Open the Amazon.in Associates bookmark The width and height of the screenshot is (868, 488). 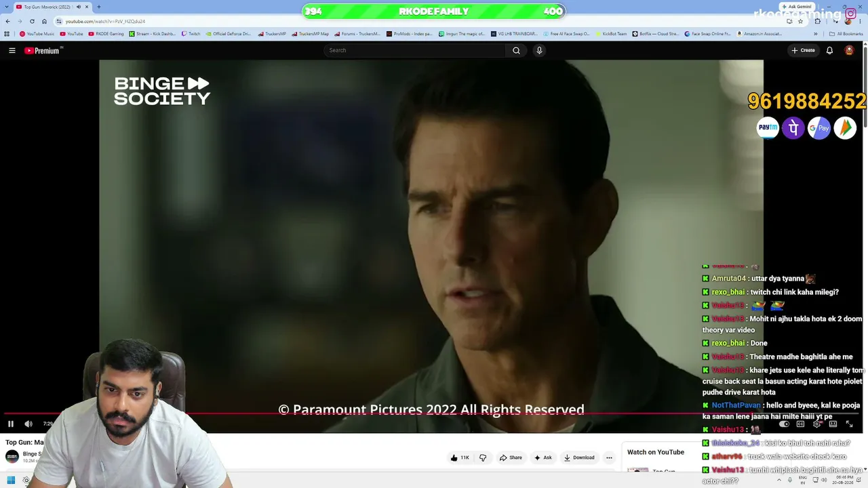(758, 34)
